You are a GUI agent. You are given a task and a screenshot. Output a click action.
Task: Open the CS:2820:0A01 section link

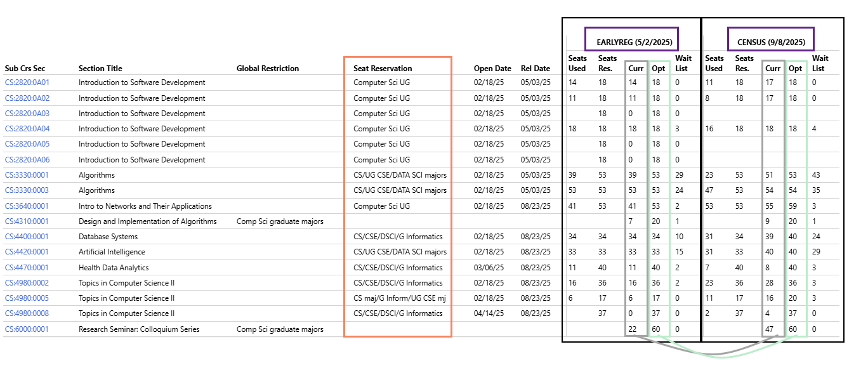pos(25,82)
